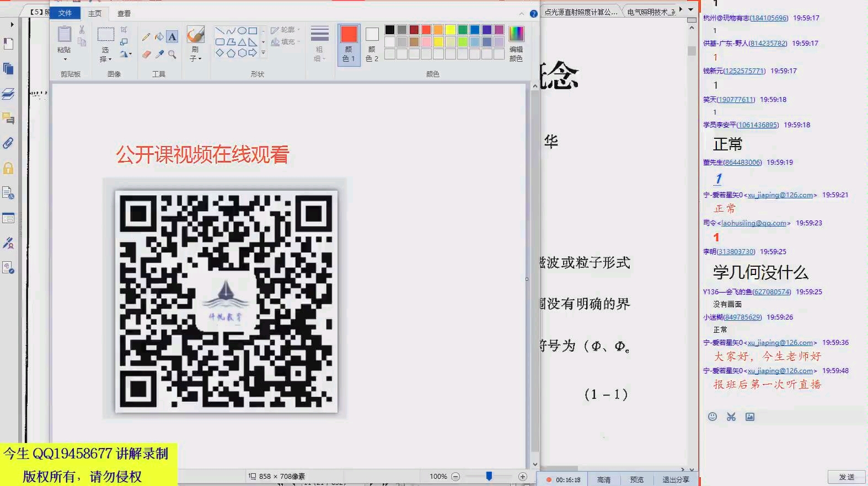Collapse the Paint ribbon with the chevron
Screen dimensions: 868x486
(x=521, y=14)
